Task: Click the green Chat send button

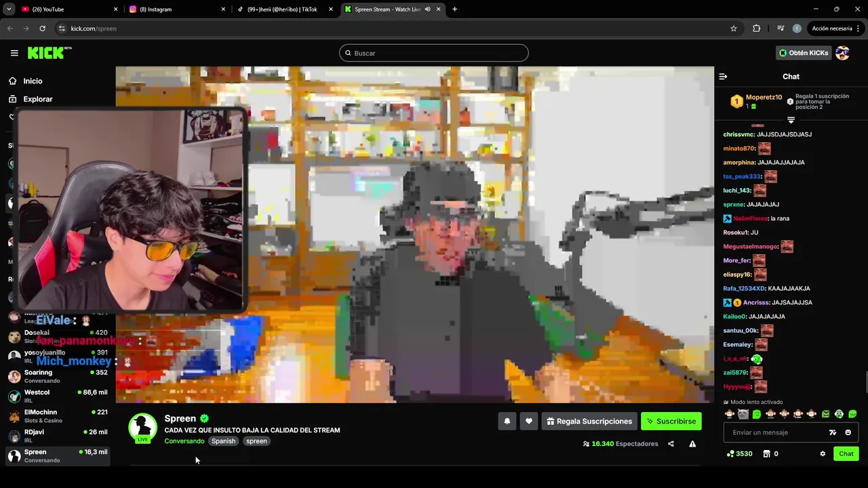Action: (846, 453)
